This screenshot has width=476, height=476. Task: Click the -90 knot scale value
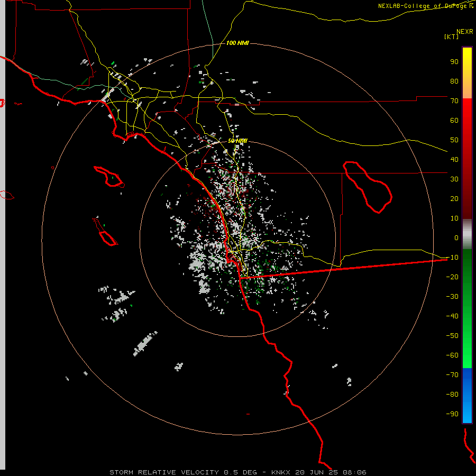click(452, 414)
